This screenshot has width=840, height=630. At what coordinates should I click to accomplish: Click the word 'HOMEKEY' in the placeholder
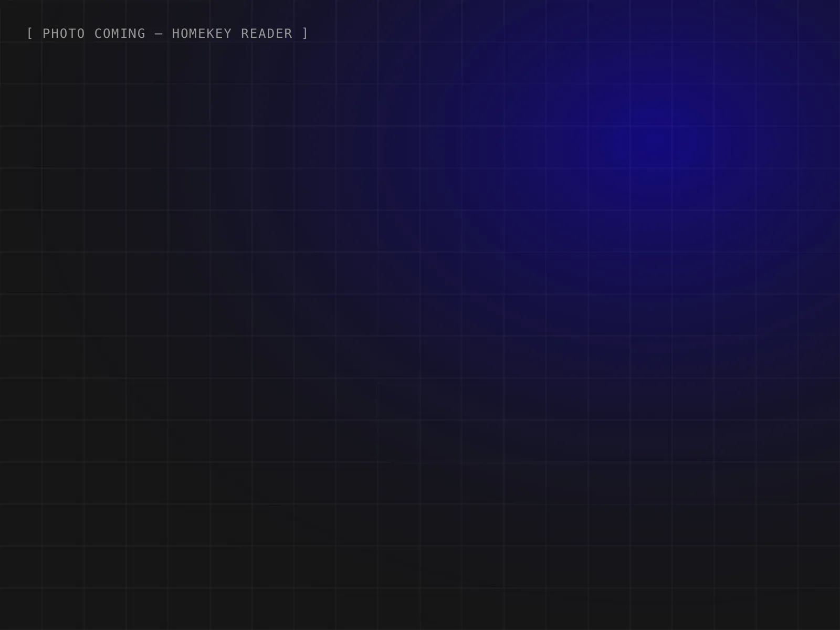[x=202, y=34]
